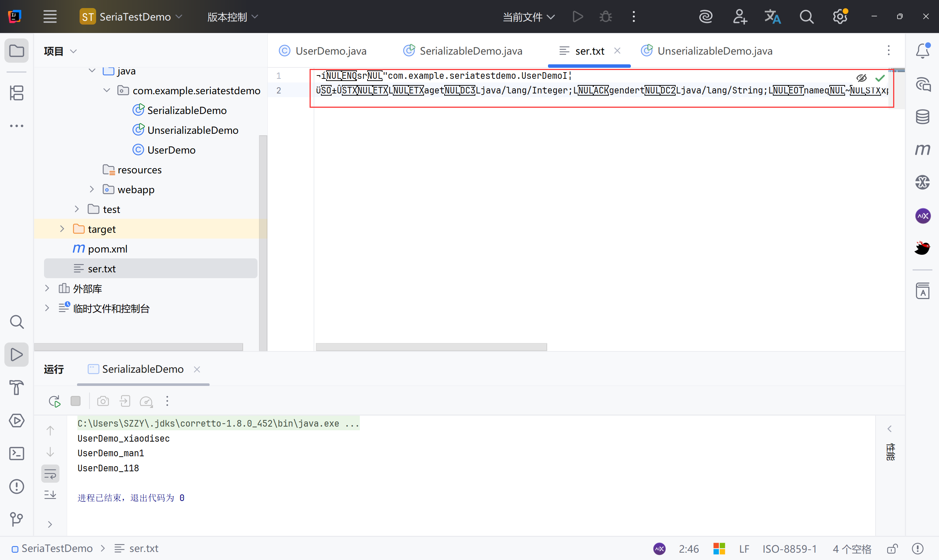Switch to UserDemo.java tab
The width and height of the screenshot is (939, 560).
330,51
